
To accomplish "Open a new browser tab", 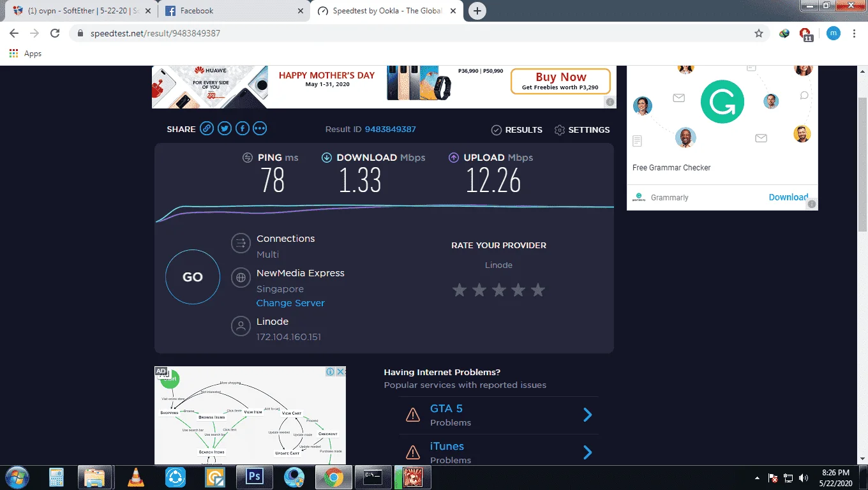I will (477, 11).
